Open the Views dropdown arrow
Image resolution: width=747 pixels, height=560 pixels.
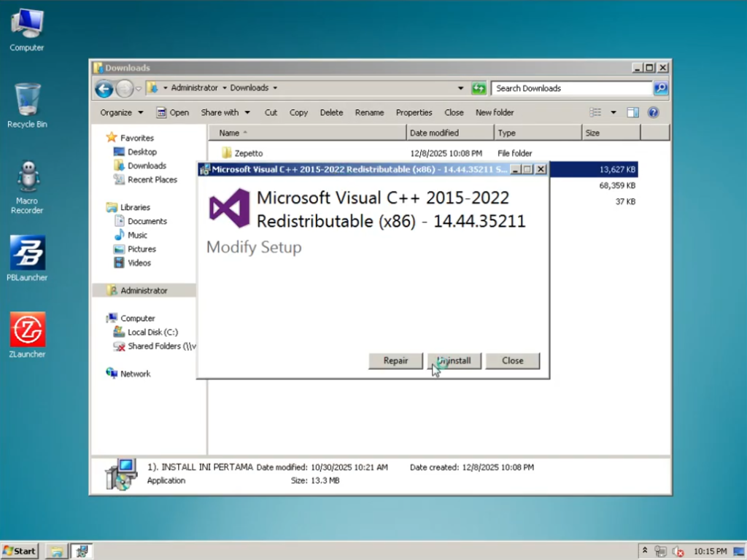tap(613, 112)
